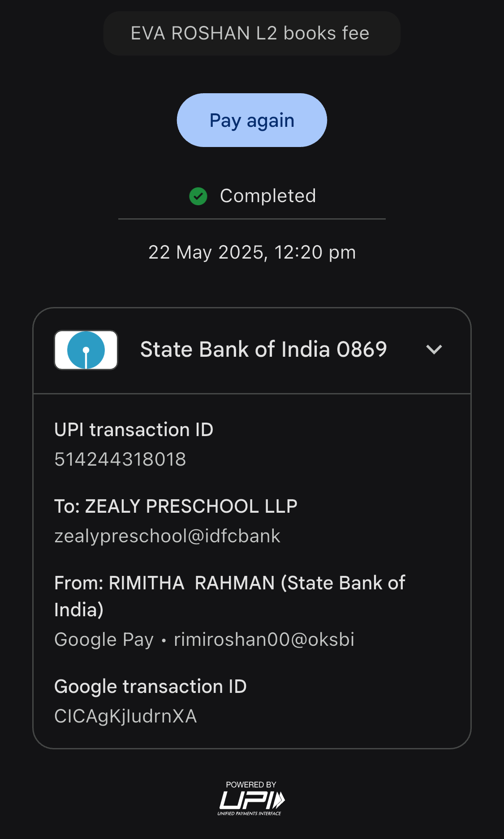Image resolution: width=504 pixels, height=839 pixels.
Task: Click the green Completed checkmark icon
Action: coord(198,196)
